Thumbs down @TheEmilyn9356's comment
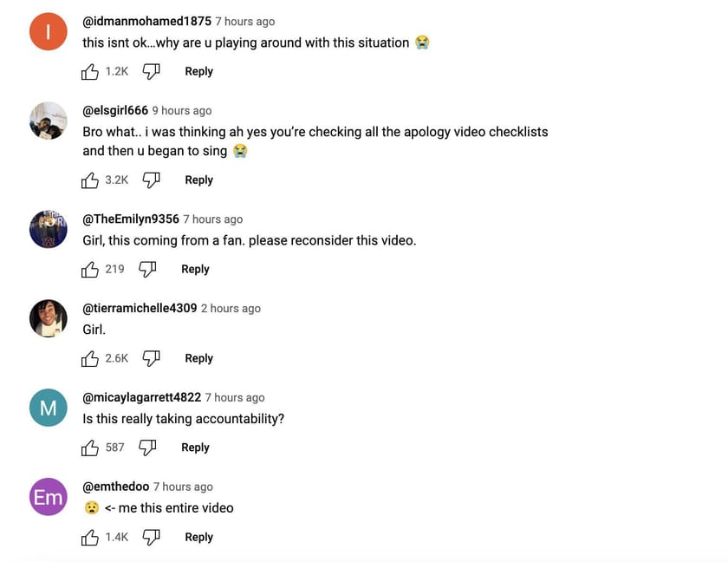The height and width of the screenshot is (562, 728). pyautogui.click(x=147, y=270)
